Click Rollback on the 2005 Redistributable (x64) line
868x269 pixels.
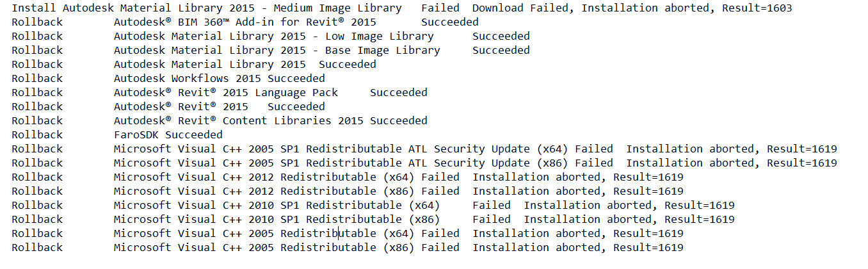click(37, 234)
